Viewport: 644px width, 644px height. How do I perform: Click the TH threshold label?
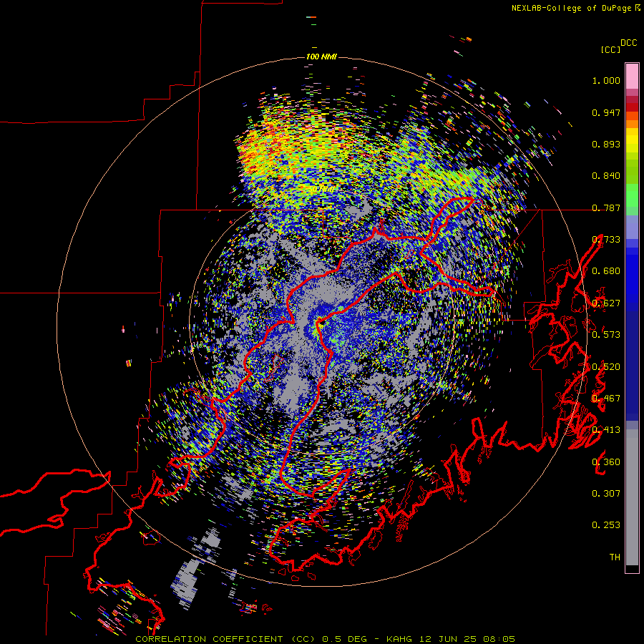pos(615,557)
